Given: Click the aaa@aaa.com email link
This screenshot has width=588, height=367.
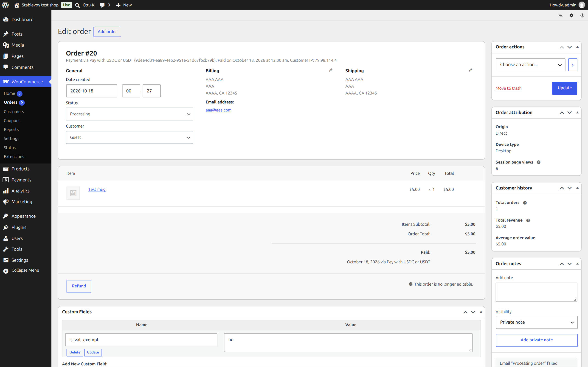Looking at the screenshot, I should 218,110.
